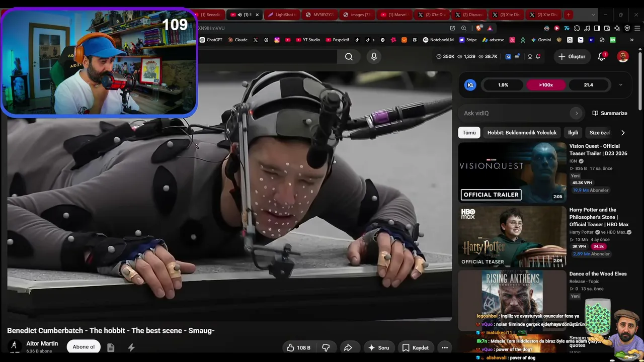Open YouTube notifications bell
Viewport: 644px width, 362px height.
pyautogui.click(x=602, y=57)
